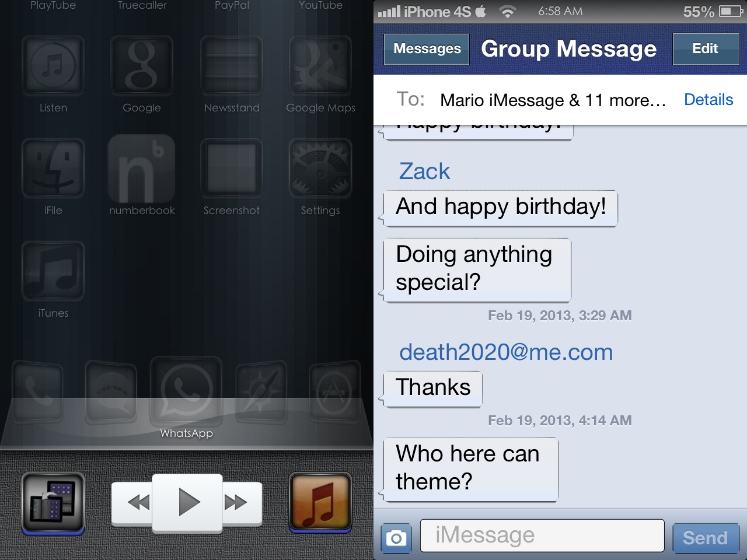
Task: Launch iTunes from home screen
Action: tap(53, 271)
